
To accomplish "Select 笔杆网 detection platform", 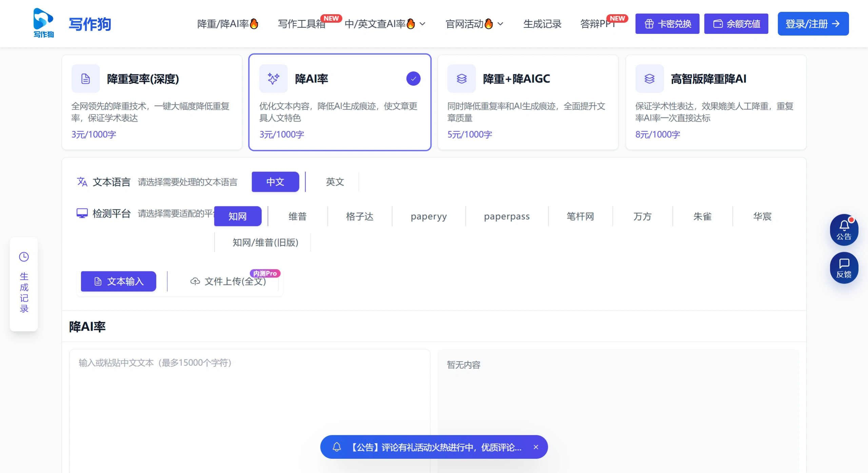I will pyautogui.click(x=580, y=216).
